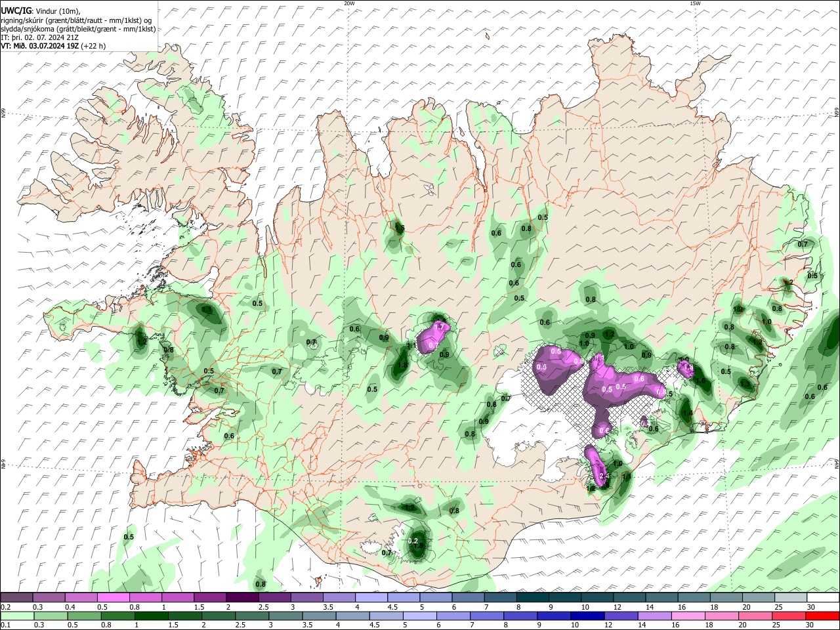
Task: Pick the dark purple snow swatch between 1.5 and 2
Action: pyautogui.click(x=210, y=597)
